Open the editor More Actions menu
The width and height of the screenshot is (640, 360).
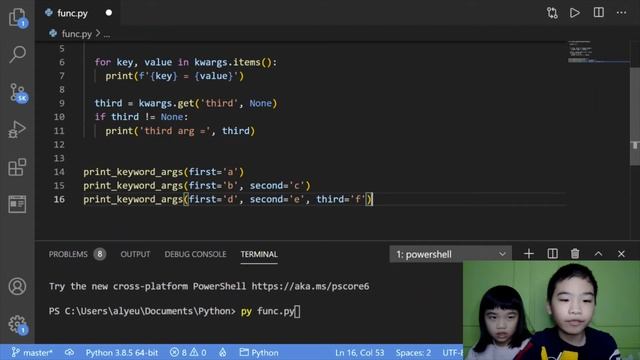tap(622, 13)
